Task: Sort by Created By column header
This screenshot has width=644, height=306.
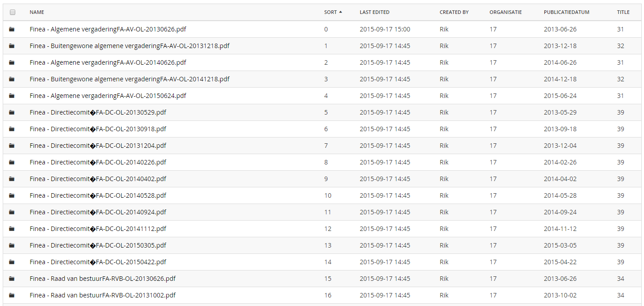Action: [x=454, y=12]
